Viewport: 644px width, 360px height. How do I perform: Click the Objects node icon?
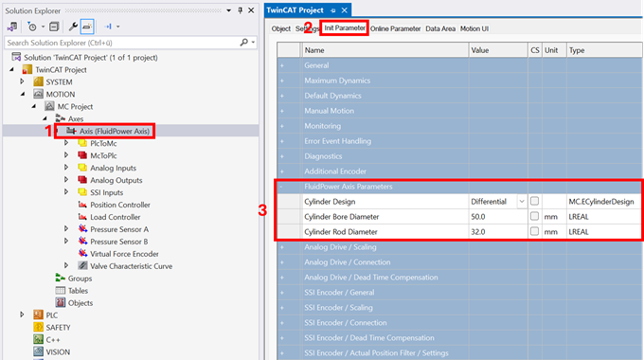point(61,303)
